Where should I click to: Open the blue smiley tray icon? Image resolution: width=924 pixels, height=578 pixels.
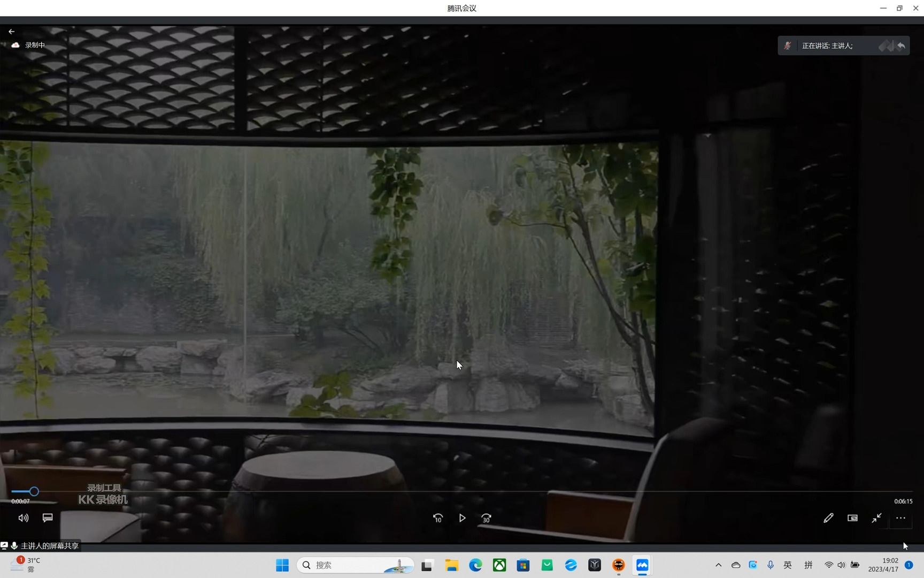753,565
